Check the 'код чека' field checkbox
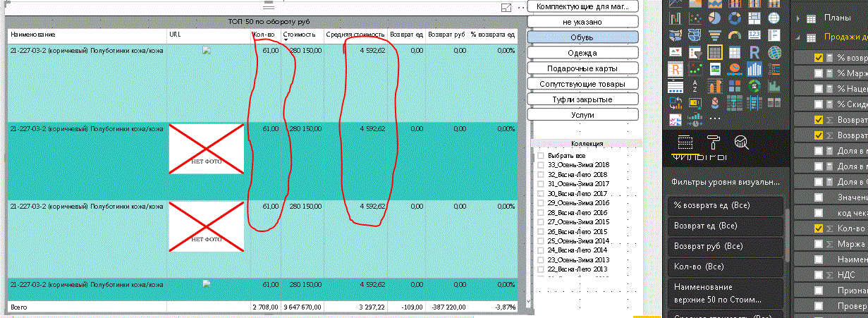Screen dimensions: 868x318 click(x=818, y=212)
